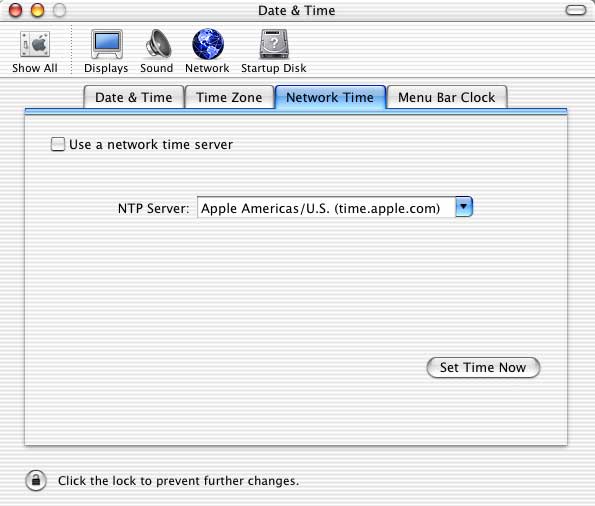The image size is (595, 506).
Task: Click the Displays label in toolbar
Action: pos(106,68)
